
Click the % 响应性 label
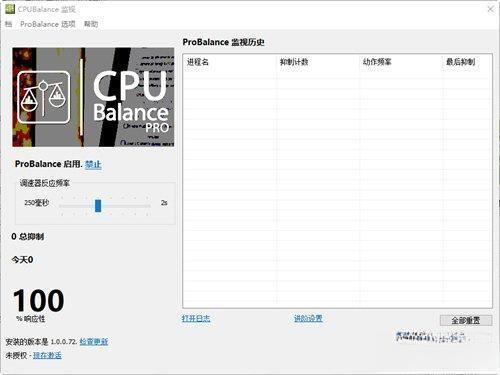click(x=30, y=319)
